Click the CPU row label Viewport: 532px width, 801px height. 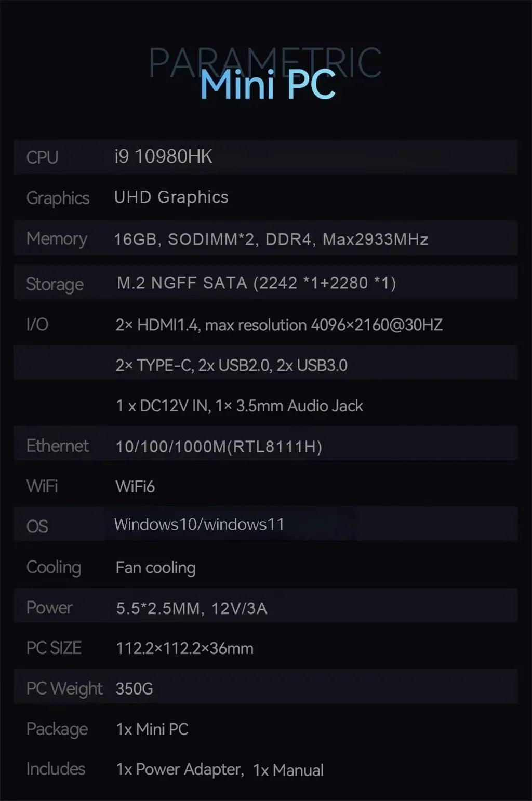coord(42,157)
